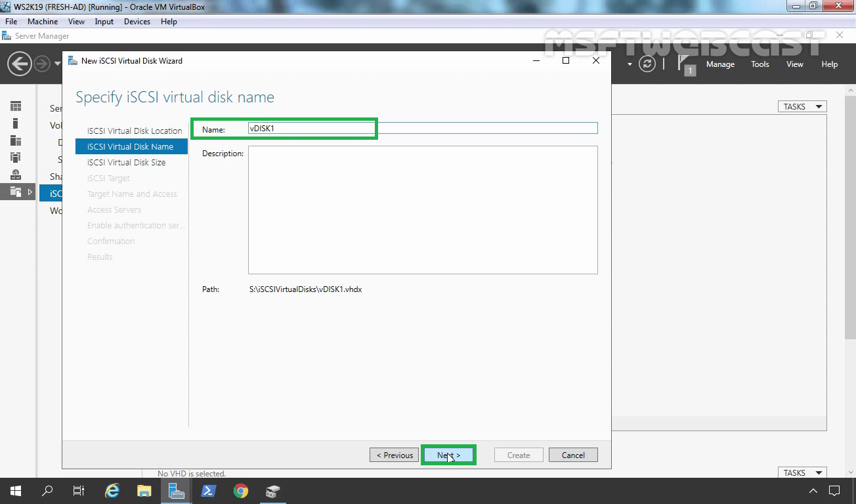
Task: Cancel the New iSCSI Virtual Disk Wizard
Action: [x=572, y=454]
